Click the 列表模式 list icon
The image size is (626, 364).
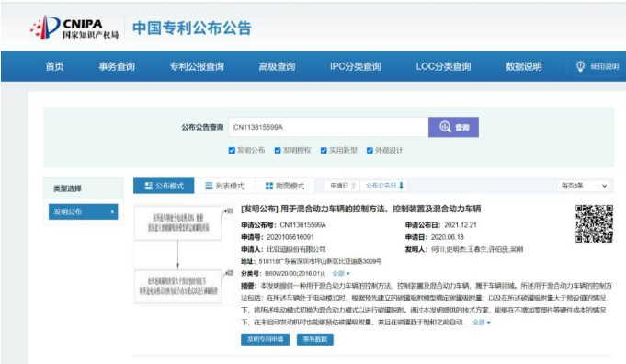pos(209,186)
